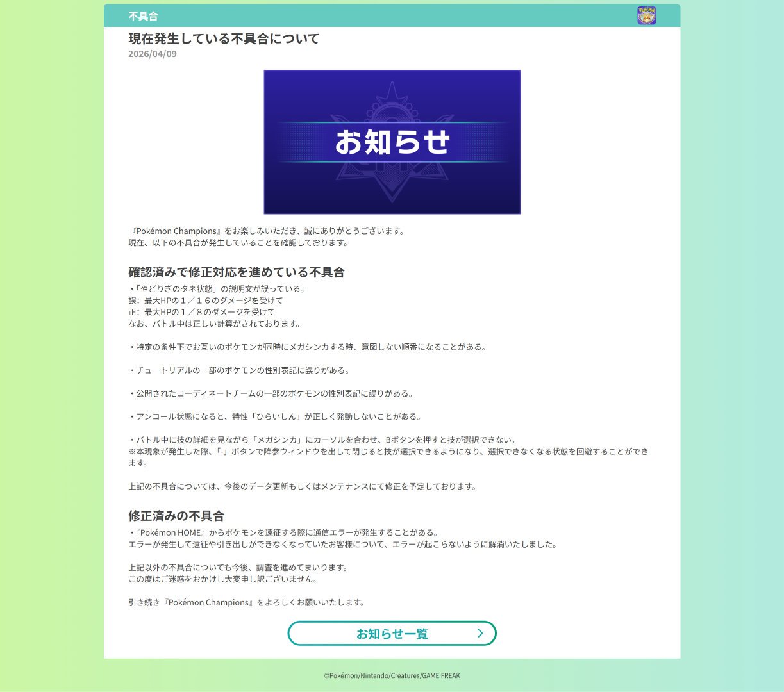Viewport: 784px width, 692px height.
Task: Click the line 誤：最大HPの１／１６のダメージを受けて
Action: 206,301
